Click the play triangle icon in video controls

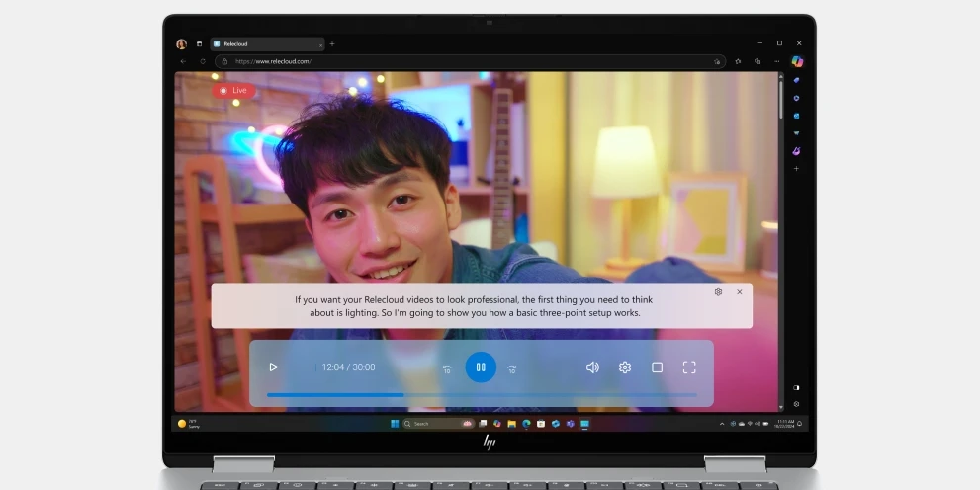pyautogui.click(x=273, y=367)
